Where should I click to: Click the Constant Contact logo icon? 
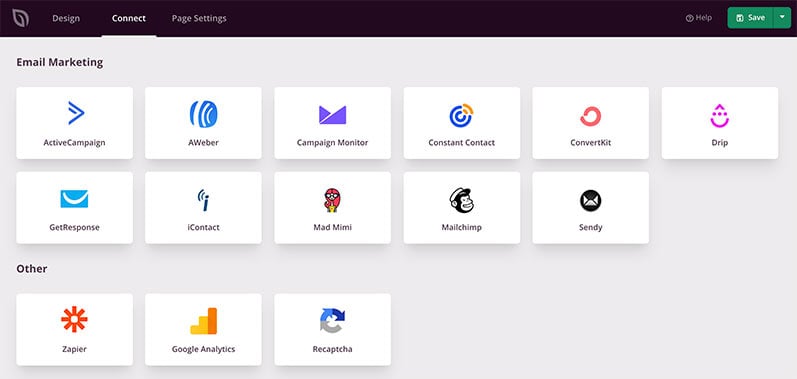click(x=461, y=115)
